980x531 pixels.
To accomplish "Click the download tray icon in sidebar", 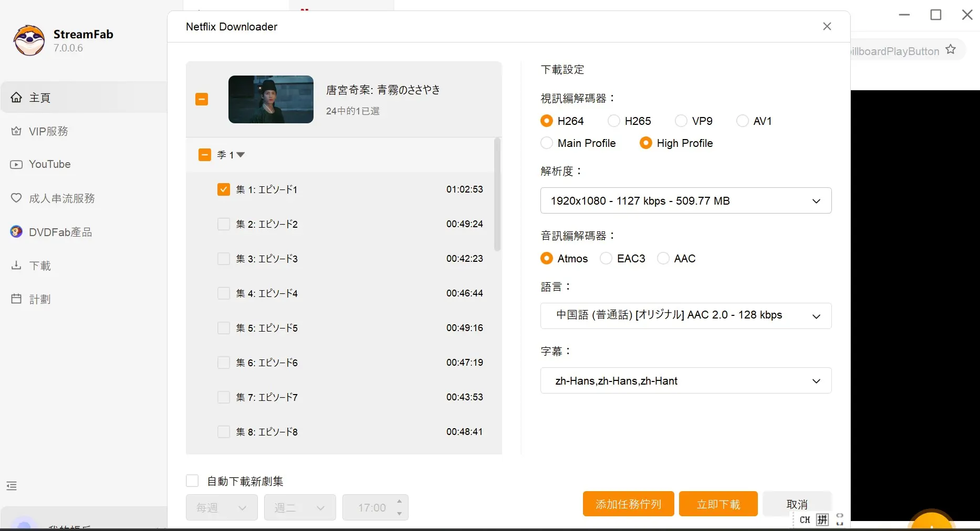I will [16, 265].
